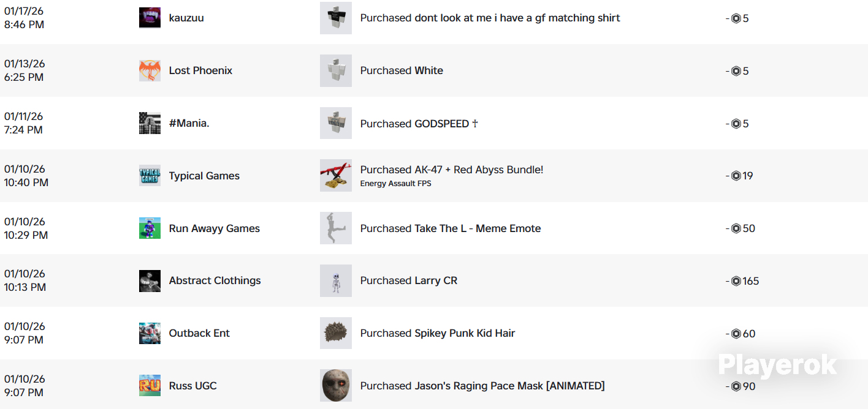Open Jason's Raging Pace Mask thumbnail
Viewport: 868px width, 409px height.
(x=336, y=386)
